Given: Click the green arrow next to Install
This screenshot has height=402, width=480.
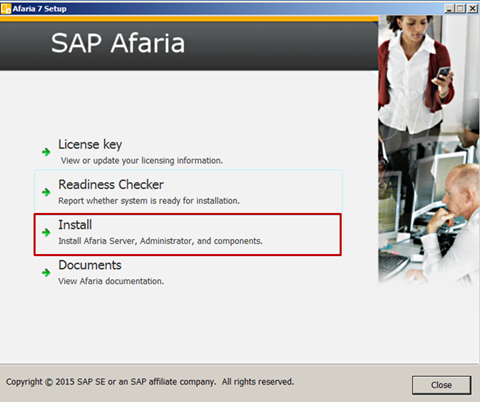Looking at the screenshot, I should (x=46, y=232).
